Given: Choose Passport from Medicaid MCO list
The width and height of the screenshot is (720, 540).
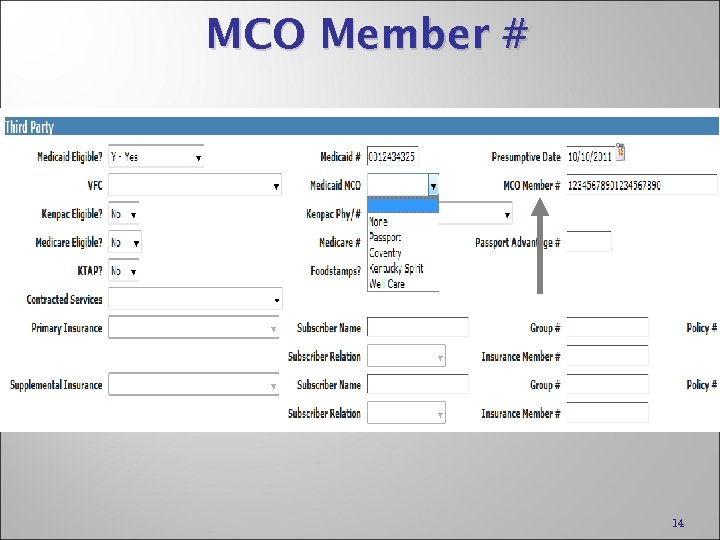Looking at the screenshot, I should 403,237.
